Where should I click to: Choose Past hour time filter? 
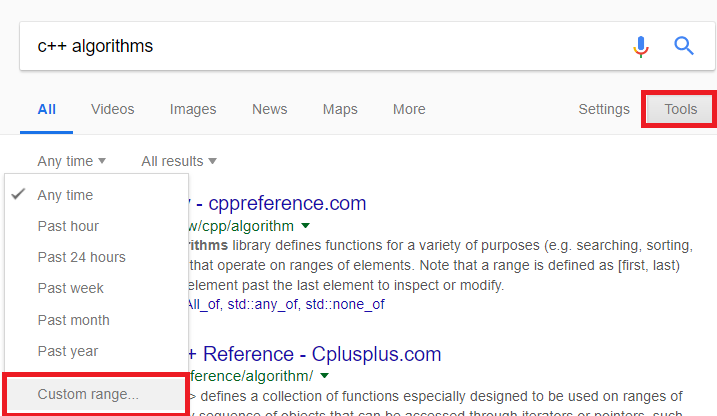96,226
